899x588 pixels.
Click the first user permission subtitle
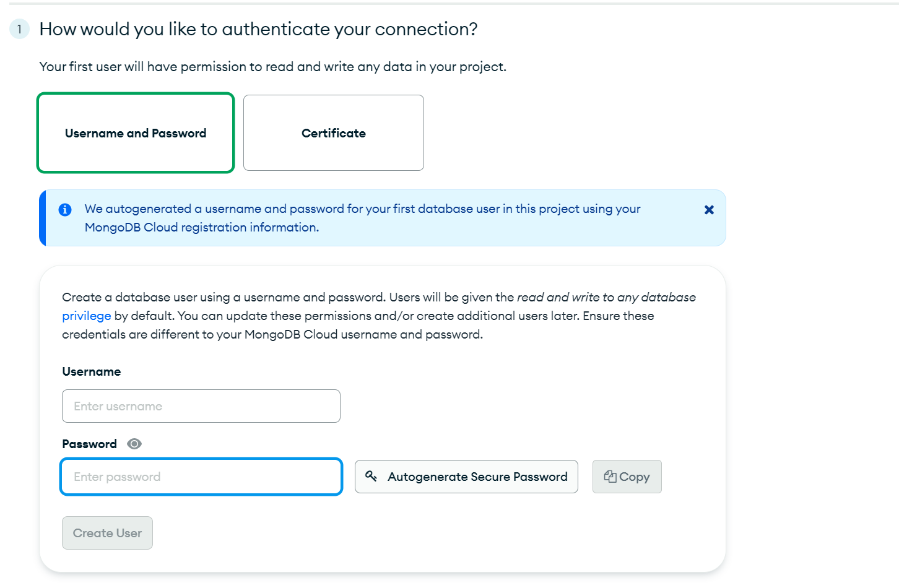point(272,67)
